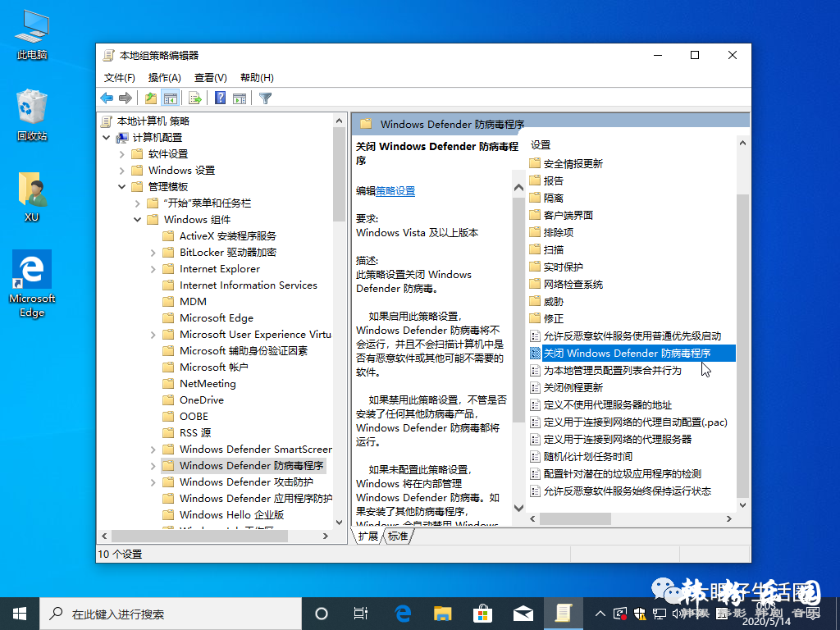The width and height of the screenshot is (840, 630).
Task: Select Windows Hello 企业版 tree item
Action: pyautogui.click(x=231, y=515)
